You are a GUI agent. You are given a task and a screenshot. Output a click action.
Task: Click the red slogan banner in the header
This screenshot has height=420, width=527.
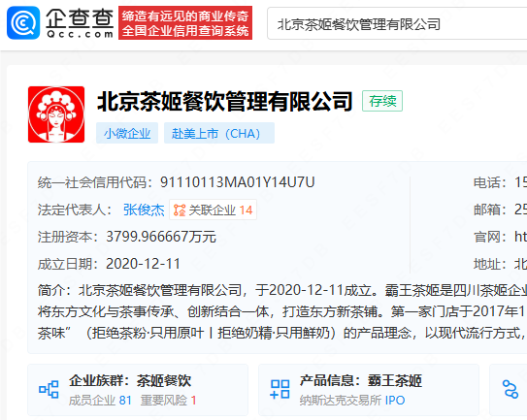pyautogui.click(x=185, y=23)
